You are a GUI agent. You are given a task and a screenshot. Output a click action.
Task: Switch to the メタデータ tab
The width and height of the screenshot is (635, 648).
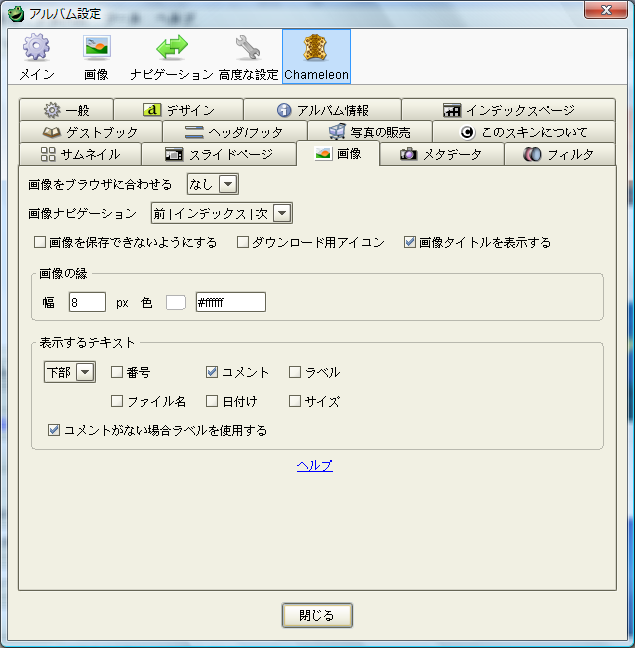442,154
